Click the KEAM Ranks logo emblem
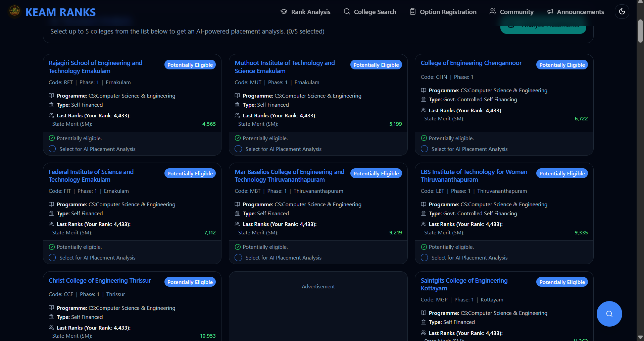644x341 pixels. (14, 11)
